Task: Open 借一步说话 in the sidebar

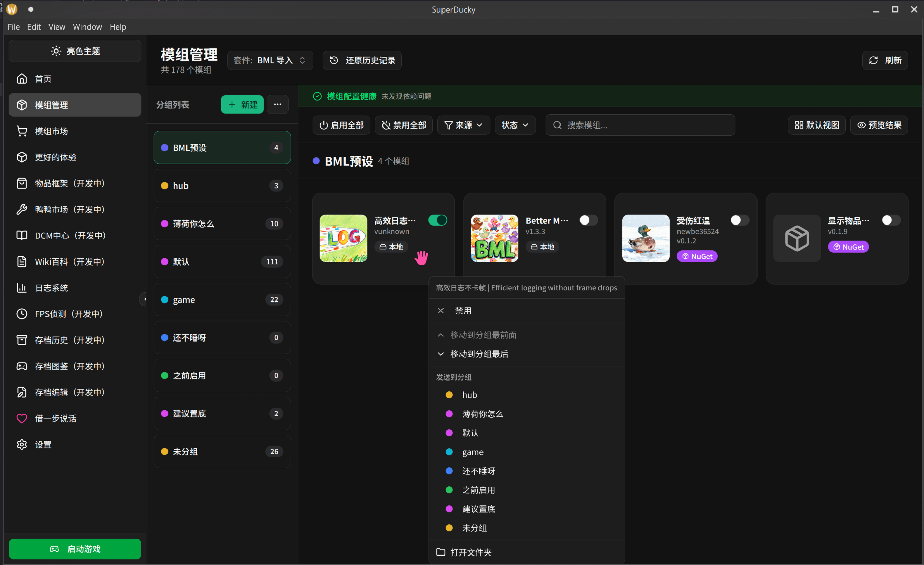Action: point(56,418)
